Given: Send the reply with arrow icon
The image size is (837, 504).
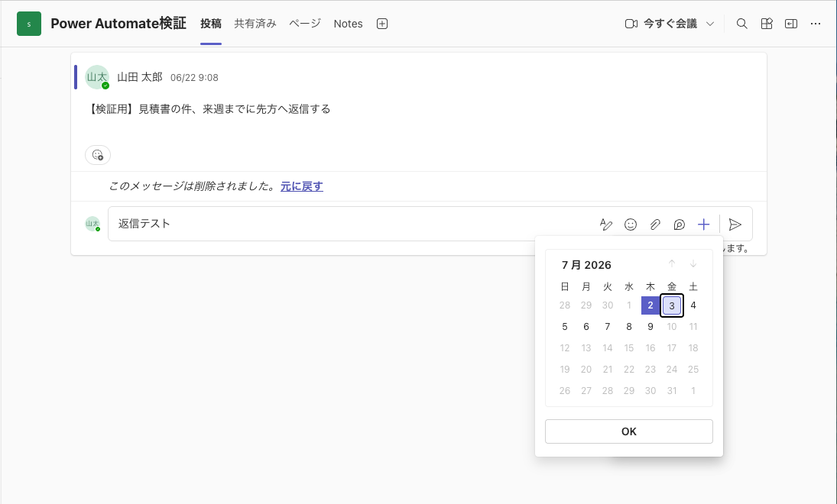Looking at the screenshot, I should click(735, 225).
